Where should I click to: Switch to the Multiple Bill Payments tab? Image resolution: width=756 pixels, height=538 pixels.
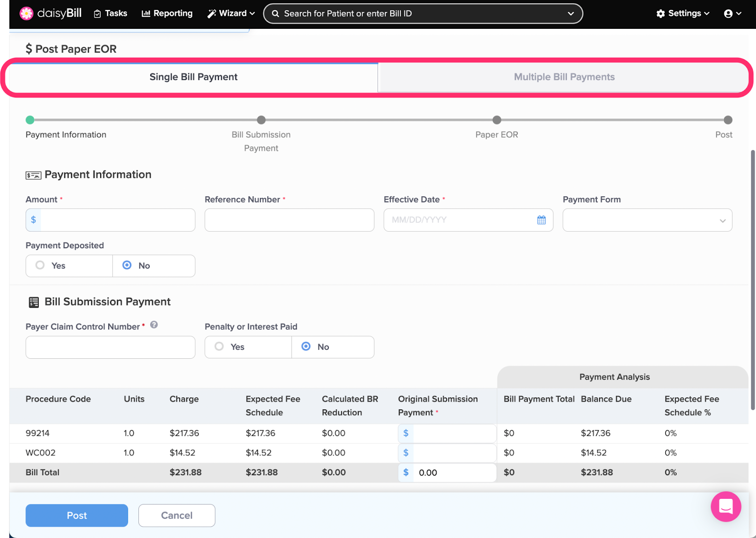(x=564, y=77)
